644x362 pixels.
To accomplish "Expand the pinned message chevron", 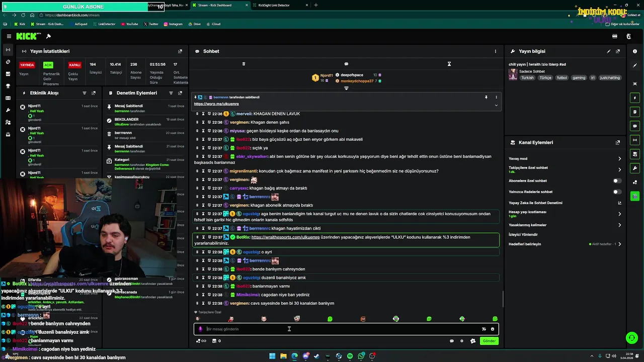I will (496, 105).
